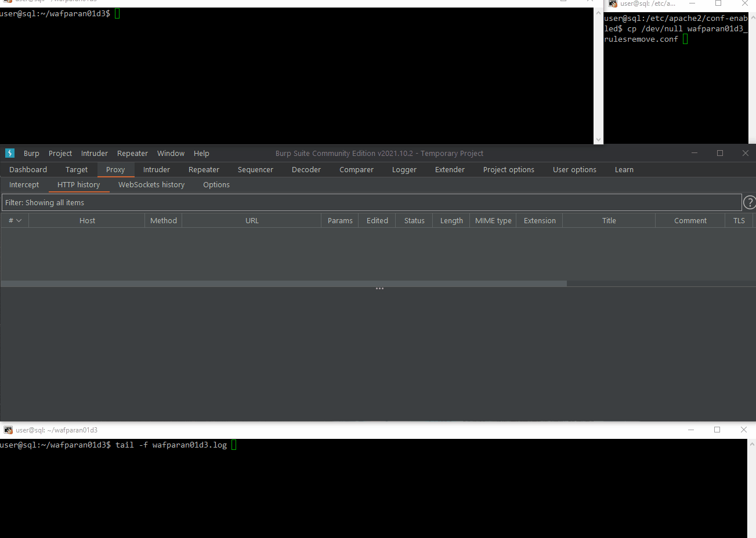756x538 pixels.
Task: Switch to the Dashboard tab
Action: [x=28, y=170]
